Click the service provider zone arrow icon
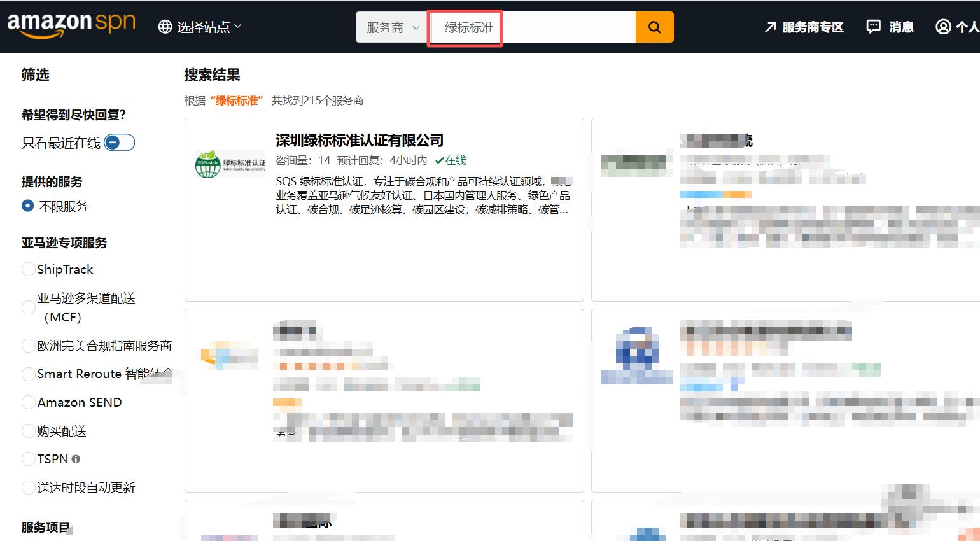The image size is (980, 541). (770, 27)
